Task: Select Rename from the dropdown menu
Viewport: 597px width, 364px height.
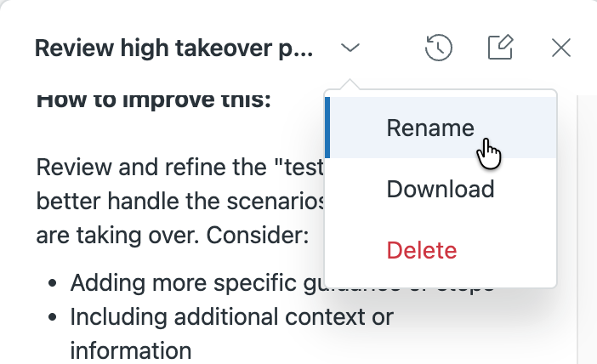Action: [x=429, y=128]
